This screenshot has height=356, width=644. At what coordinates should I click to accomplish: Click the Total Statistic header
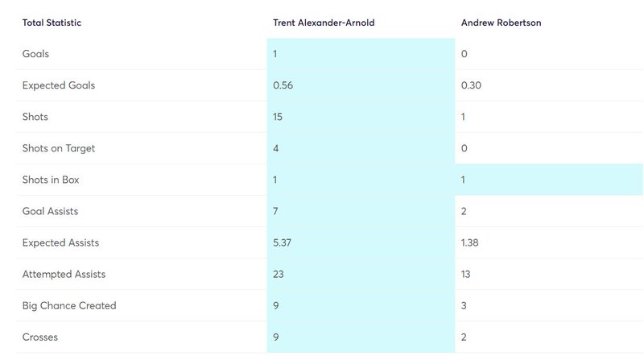point(52,23)
